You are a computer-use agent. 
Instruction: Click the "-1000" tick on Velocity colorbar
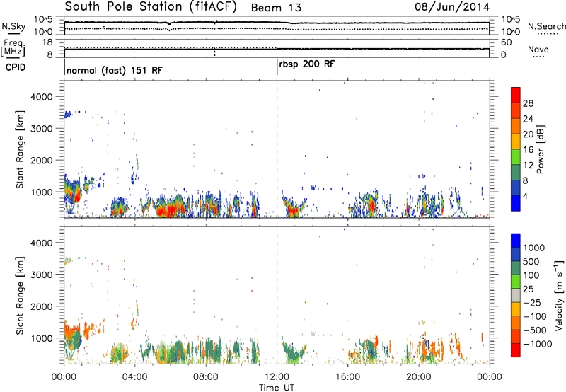point(538,344)
